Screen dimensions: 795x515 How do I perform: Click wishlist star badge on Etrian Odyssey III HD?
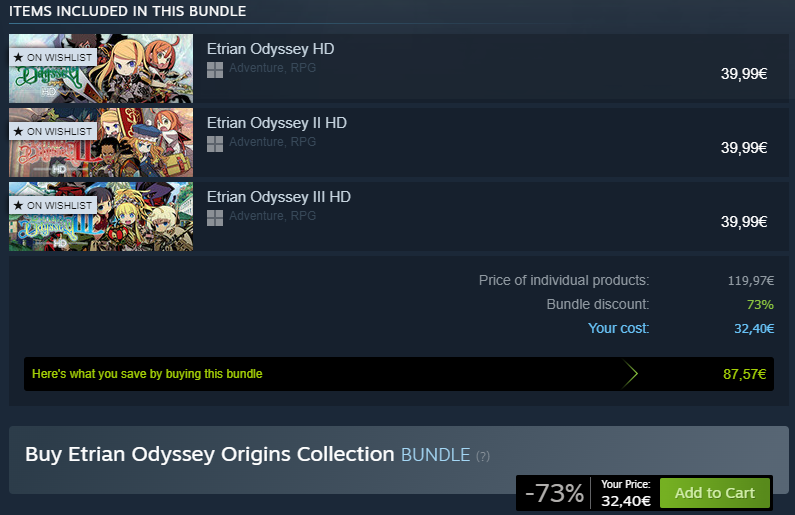coord(52,205)
